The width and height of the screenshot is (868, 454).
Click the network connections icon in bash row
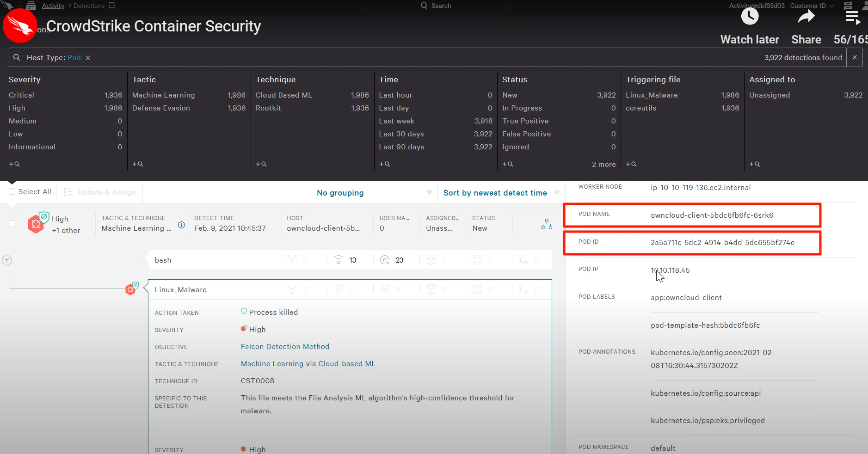coord(339,260)
